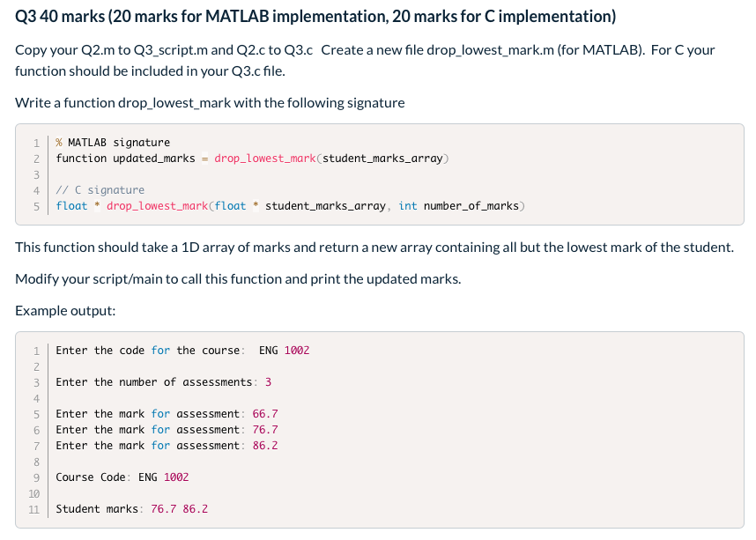Click the mark value 66.7
This screenshot has height=540, width=756.
[265, 414]
